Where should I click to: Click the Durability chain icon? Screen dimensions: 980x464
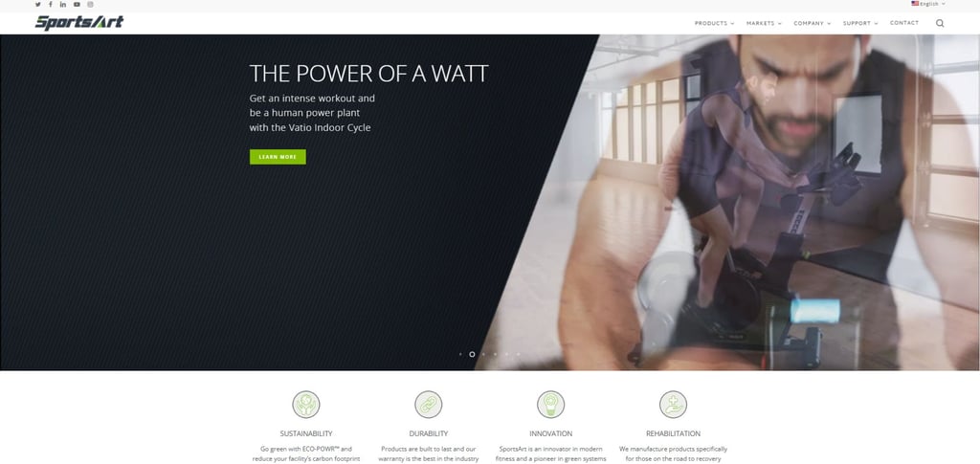pos(428,405)
